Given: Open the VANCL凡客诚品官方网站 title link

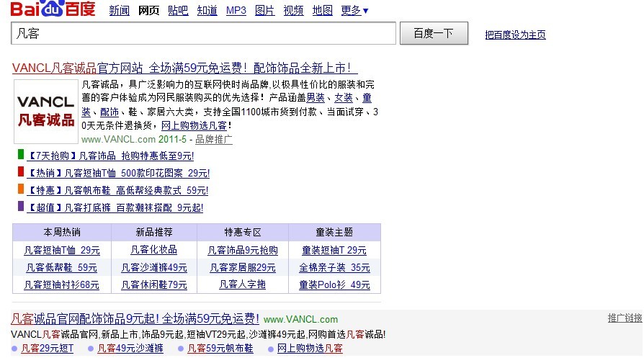Looking at the screenshot, I should coord(185,68).
